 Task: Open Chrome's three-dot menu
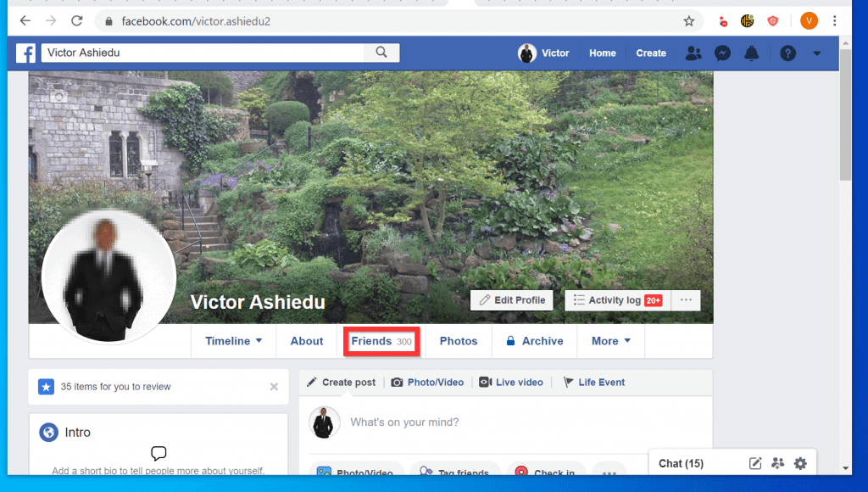click(834, 21)
